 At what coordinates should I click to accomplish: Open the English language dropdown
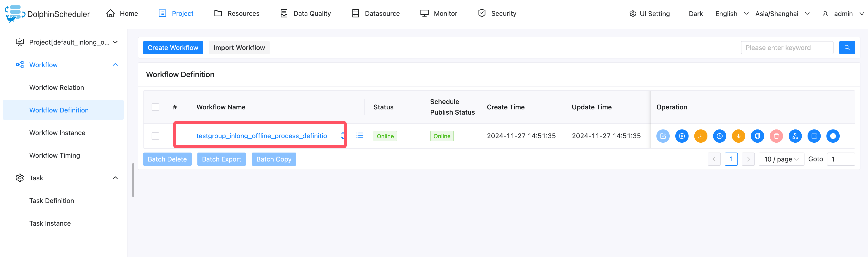[x=732, y=14]
